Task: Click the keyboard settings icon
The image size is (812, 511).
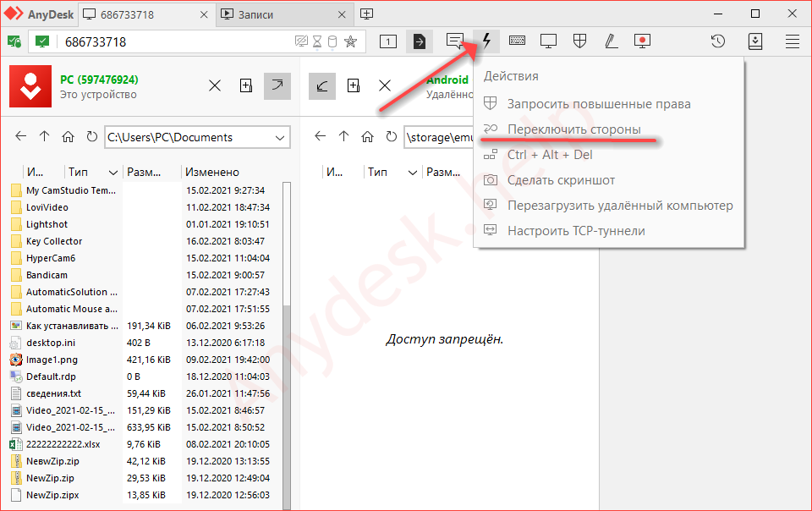Action: point(518,41)
